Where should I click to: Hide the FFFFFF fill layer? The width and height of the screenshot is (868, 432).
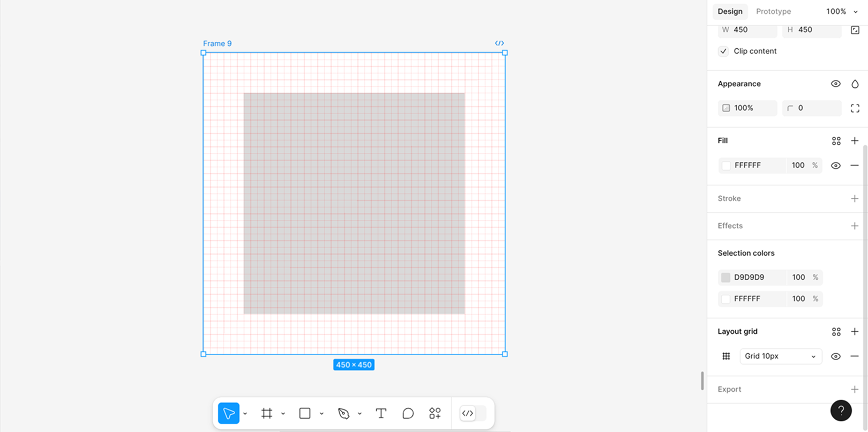[835, 166]
